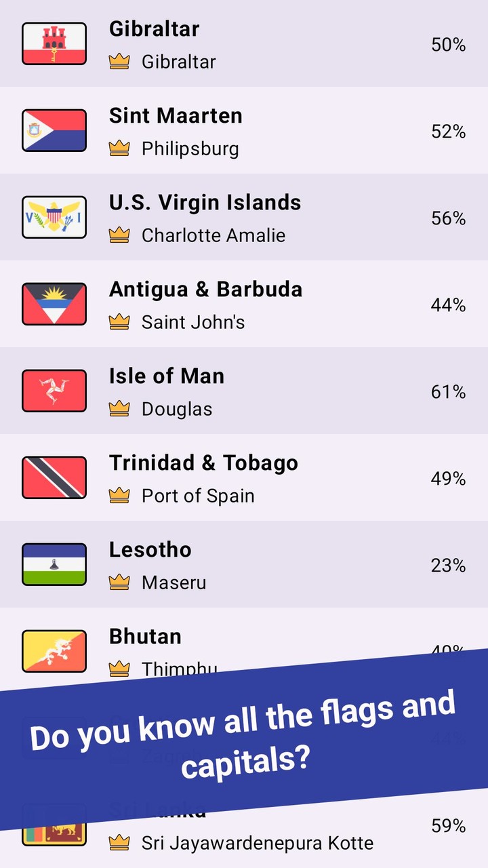Select the U.S. Virgin Islands flag
Screen dimensions: 488x868
(54, 217)
